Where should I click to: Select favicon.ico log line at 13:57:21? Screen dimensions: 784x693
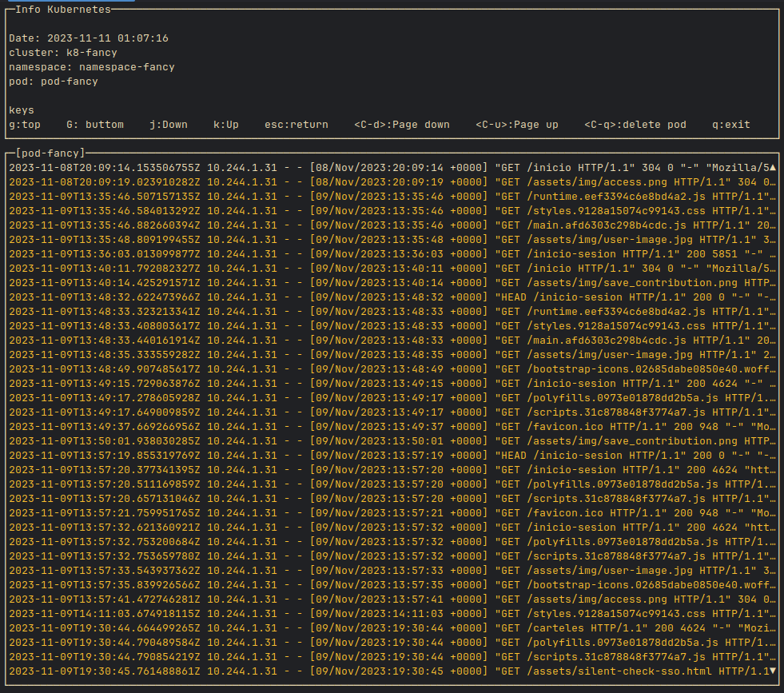(x=392, y=513)
